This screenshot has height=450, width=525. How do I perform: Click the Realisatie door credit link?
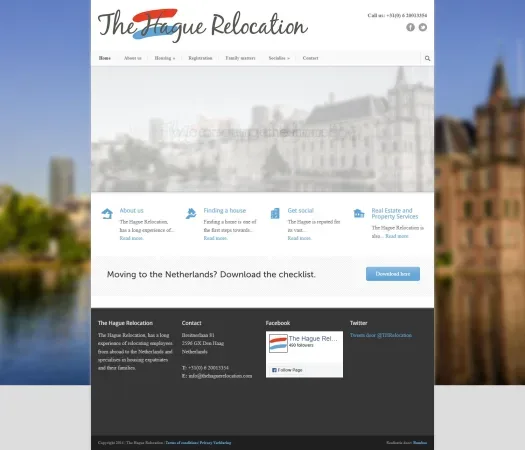(420, 443)
